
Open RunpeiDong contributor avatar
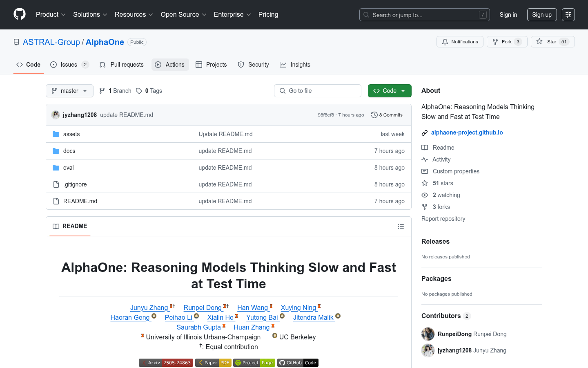pos(428,334)
